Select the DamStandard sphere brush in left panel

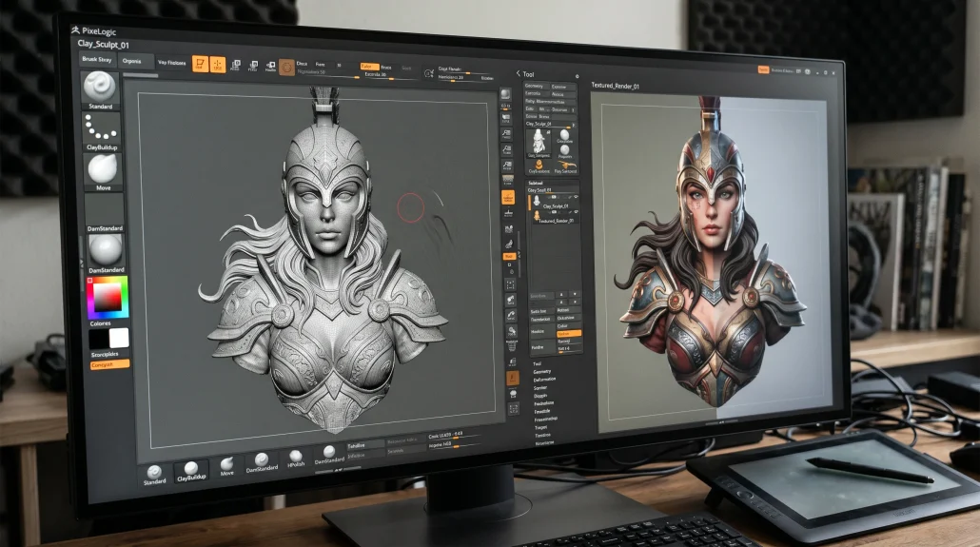(105, 254)
